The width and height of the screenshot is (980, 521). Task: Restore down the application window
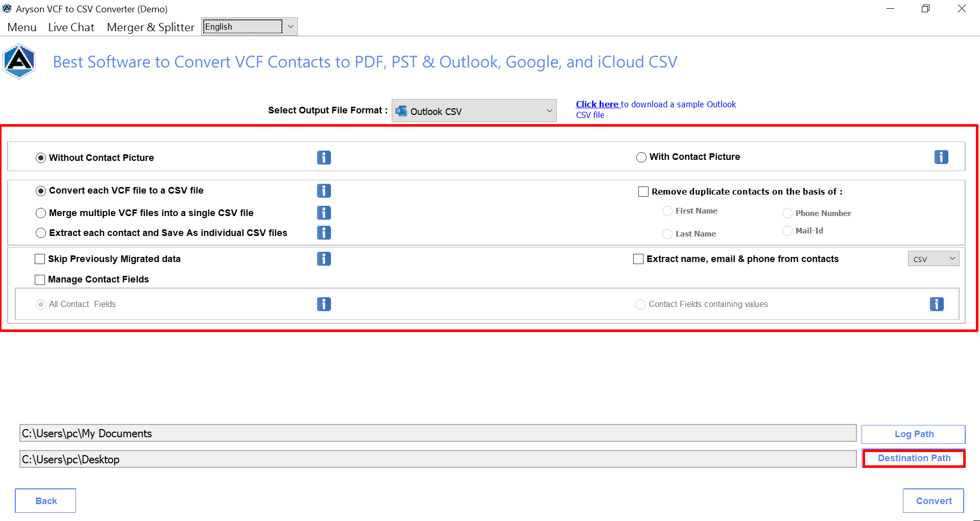point(925,9)
